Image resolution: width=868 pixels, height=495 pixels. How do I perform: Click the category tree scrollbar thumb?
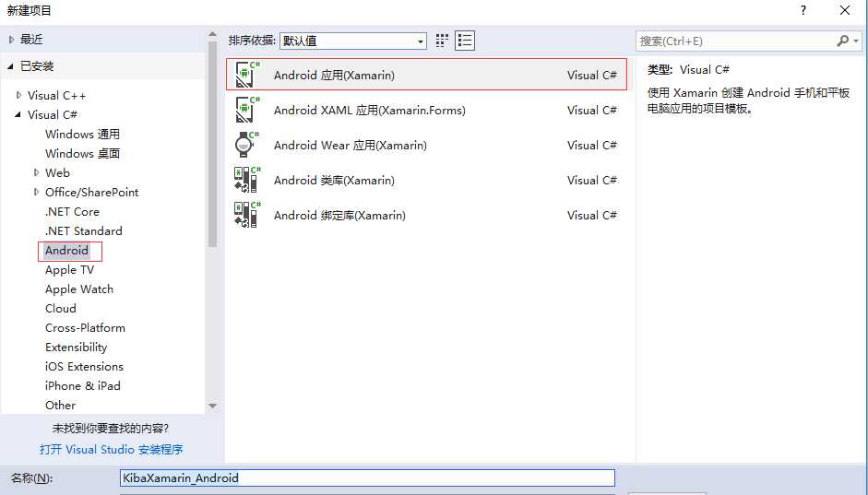point(212,145)
